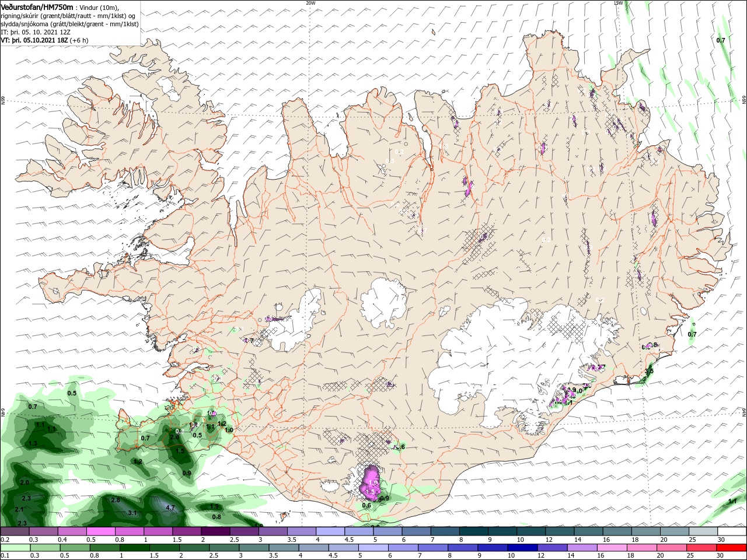This screenshot has height=560, width=747.
Task: Click the 2.8 rainfall value offshore
Action: point(116,500)
